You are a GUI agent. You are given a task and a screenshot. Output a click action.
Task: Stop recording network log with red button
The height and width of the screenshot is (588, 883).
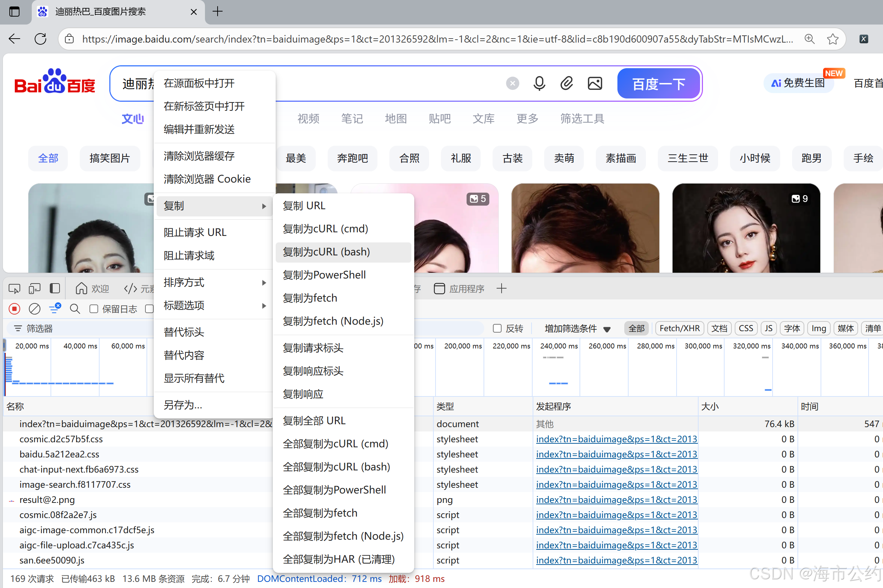(x=14, y=309)
